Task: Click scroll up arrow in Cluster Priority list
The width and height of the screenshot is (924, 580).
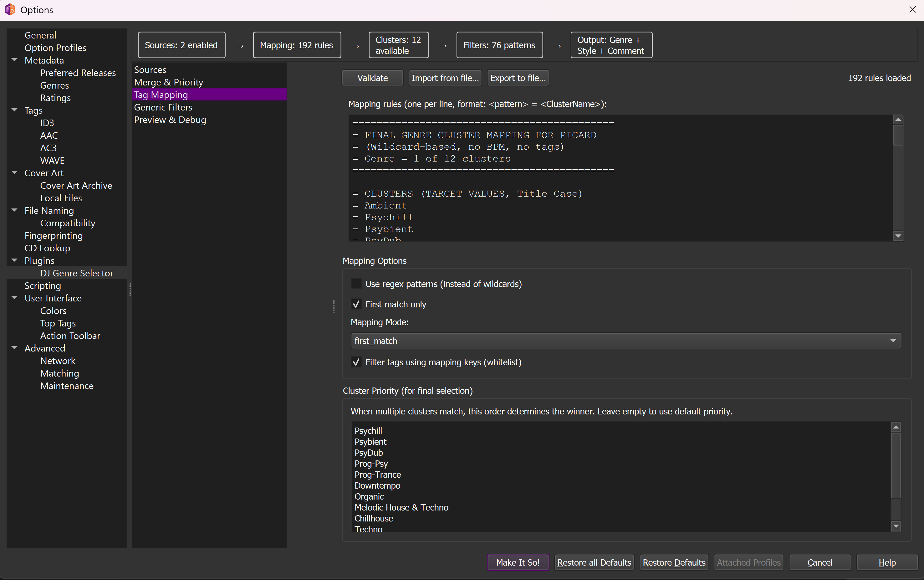Action: (896, 427)
